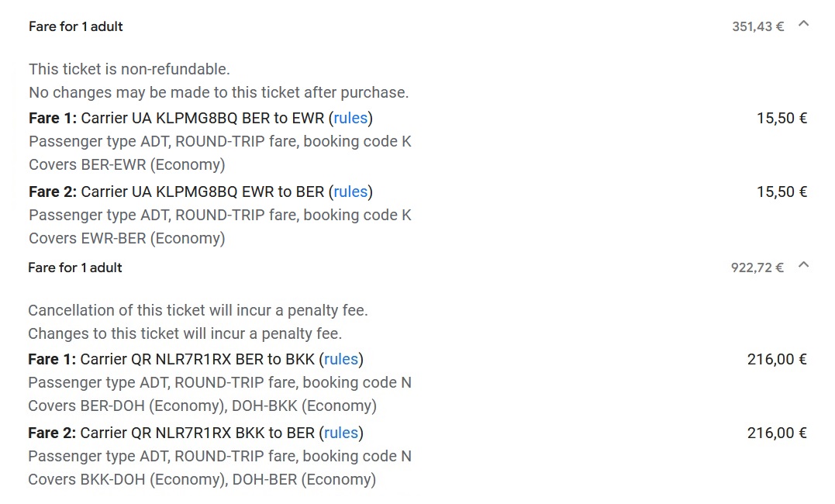
Task: Click the 15,50 € price for EWR to BER
Action: click(782, 192)
